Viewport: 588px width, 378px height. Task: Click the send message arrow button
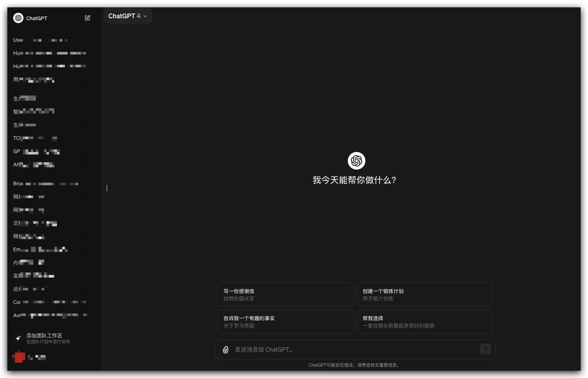pos(485,349)
